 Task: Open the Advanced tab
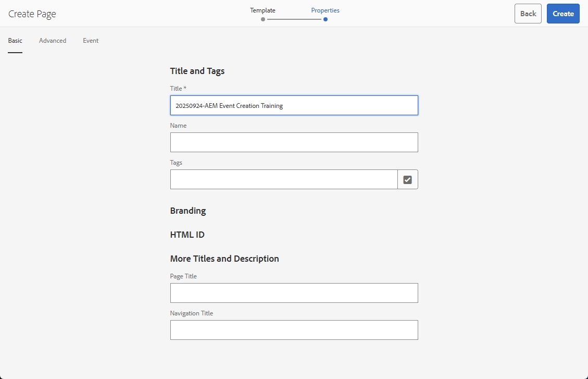tap(53, 41)
